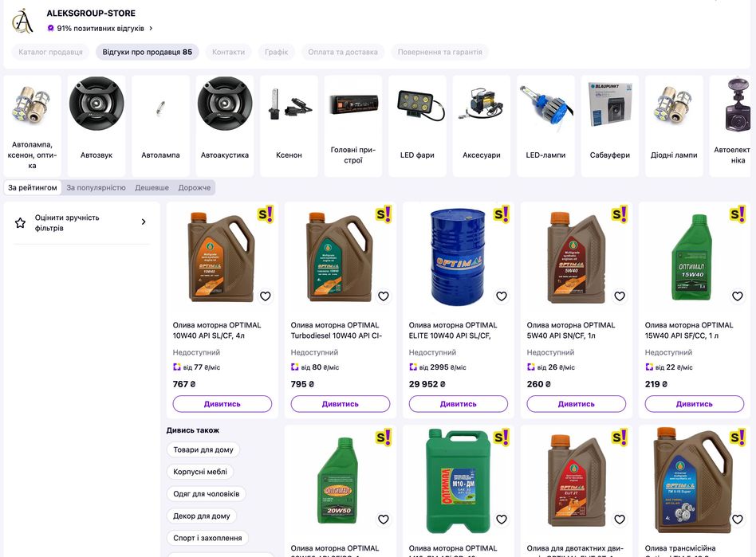Open the Автоакустика category tile
The image size is (756, 557).
point(225,125)
